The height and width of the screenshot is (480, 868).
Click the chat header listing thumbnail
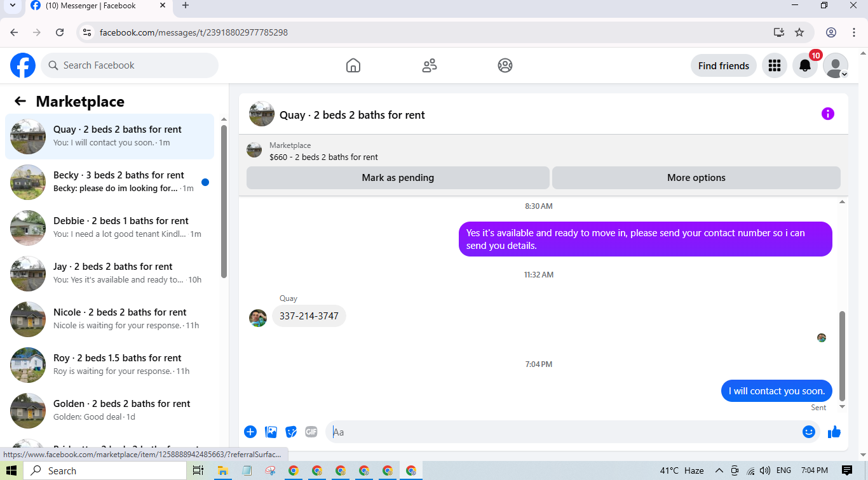262,114
